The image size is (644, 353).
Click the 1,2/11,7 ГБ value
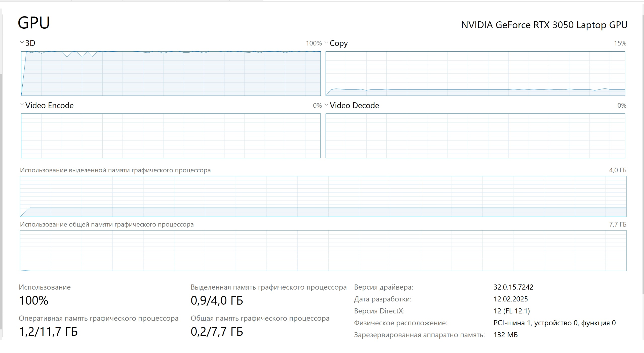coord(48,332)
